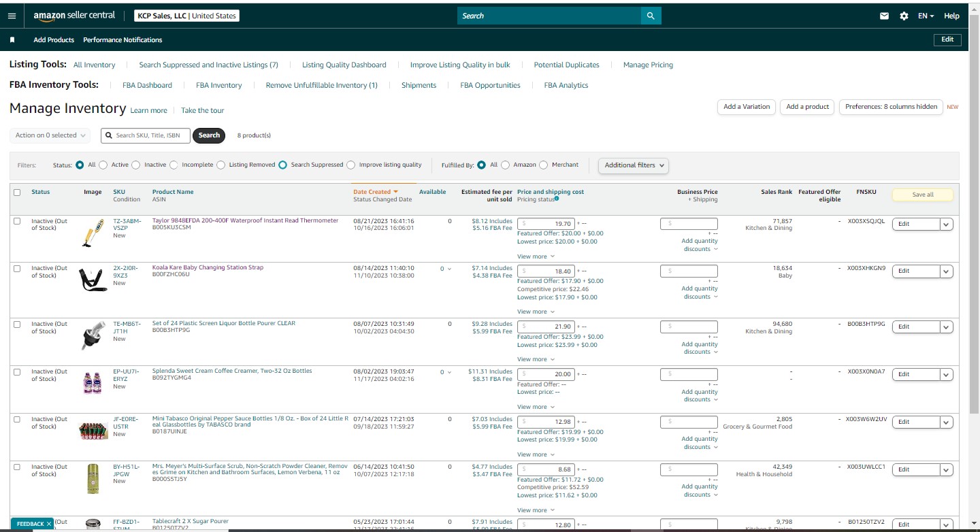The height and width of the screenshot is (532, 980).
Task: Click the bookmark icon beside Add Products
Action: click(12, 39)
